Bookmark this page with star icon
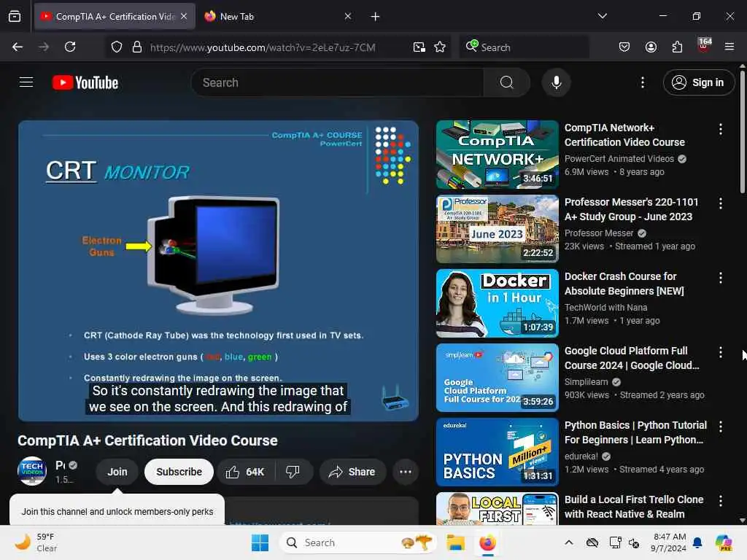 click(440, 47)
